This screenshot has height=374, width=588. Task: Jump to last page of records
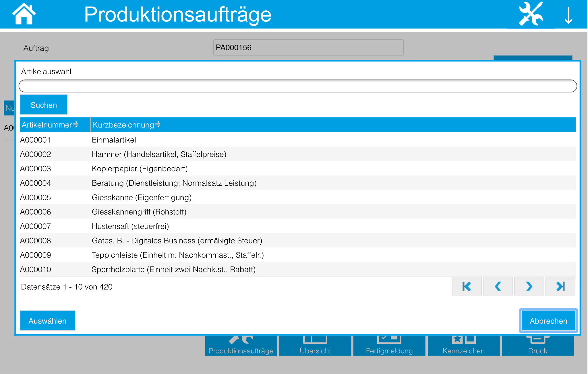pyautogui.click(x=560, y=286)
